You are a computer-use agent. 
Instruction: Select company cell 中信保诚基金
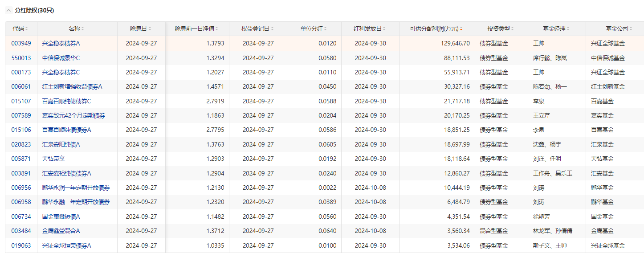(608, 58)
